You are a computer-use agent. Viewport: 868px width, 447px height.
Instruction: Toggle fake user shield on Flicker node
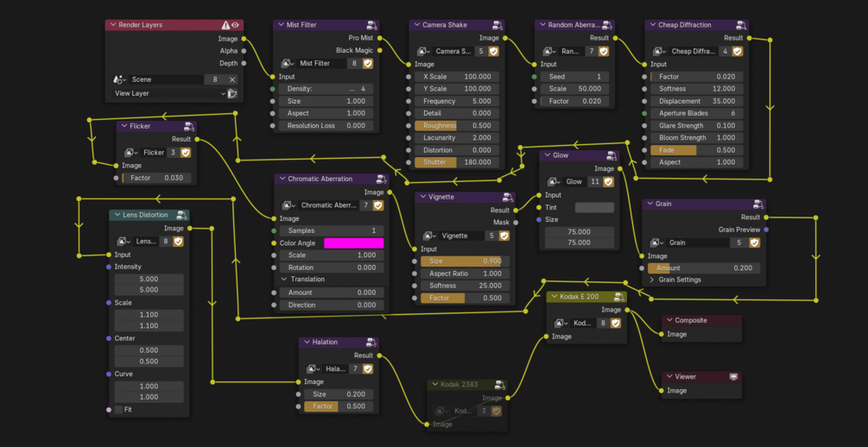pos(186,152)
